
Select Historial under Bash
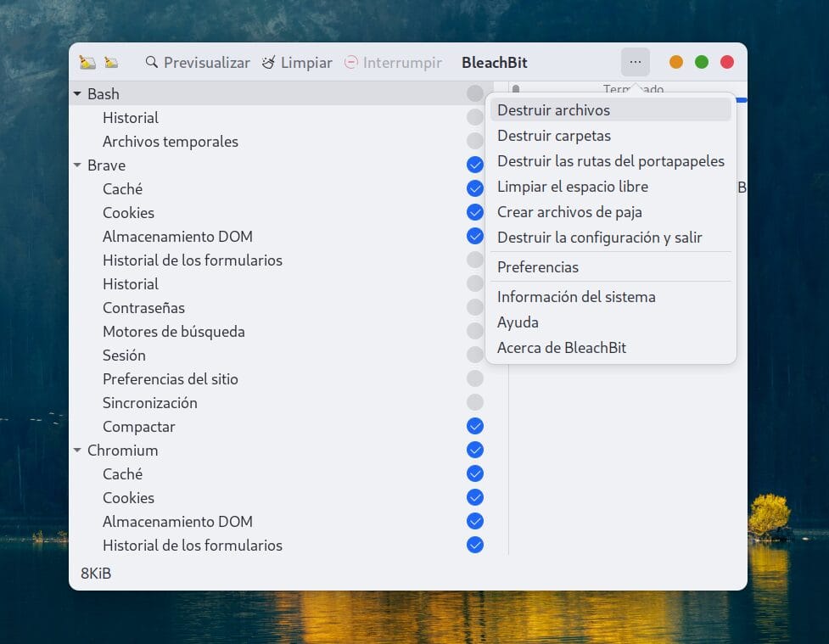[131, 118]
